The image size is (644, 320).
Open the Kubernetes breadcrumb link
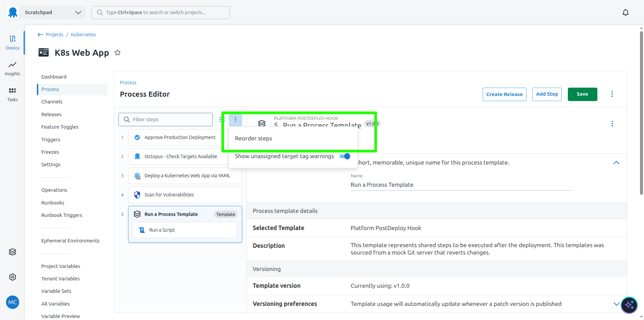[x=83, y=35]
